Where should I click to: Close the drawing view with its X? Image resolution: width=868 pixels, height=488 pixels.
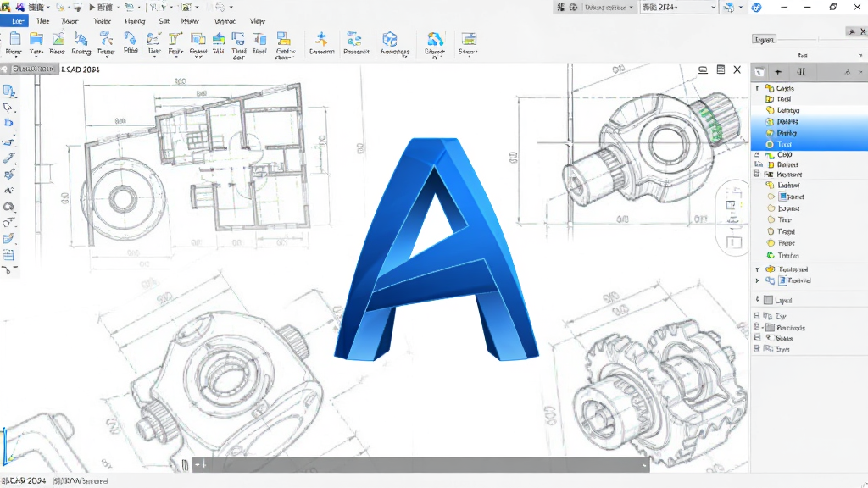pos(737,69)
